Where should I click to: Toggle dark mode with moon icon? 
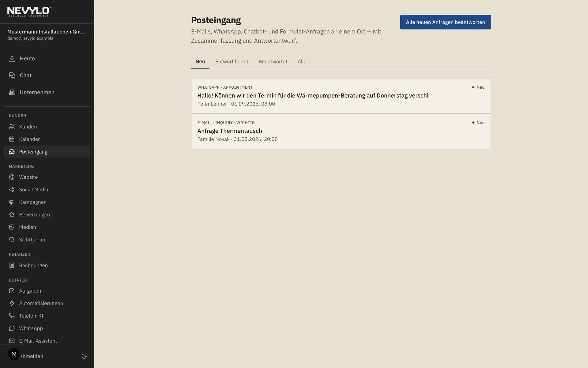coord(84,356)
